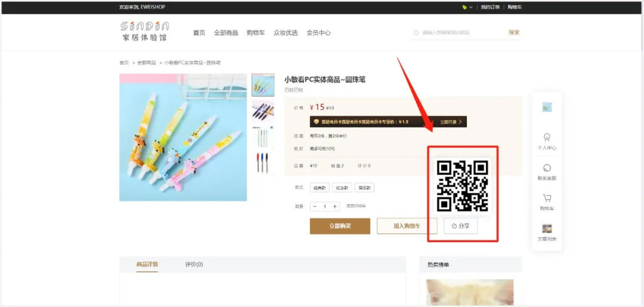
Task: Select the 高级款 style option
Action: click(x=364, y=188)
